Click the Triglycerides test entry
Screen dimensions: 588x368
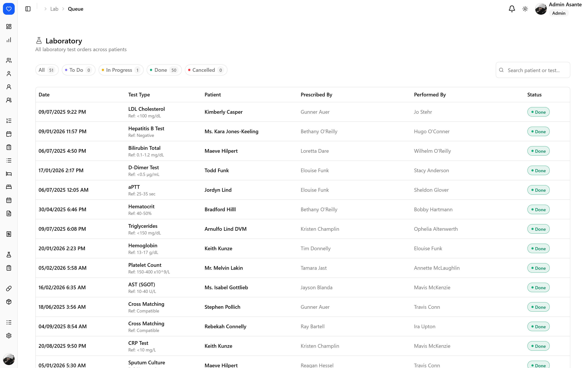click(x=143, y=226)
